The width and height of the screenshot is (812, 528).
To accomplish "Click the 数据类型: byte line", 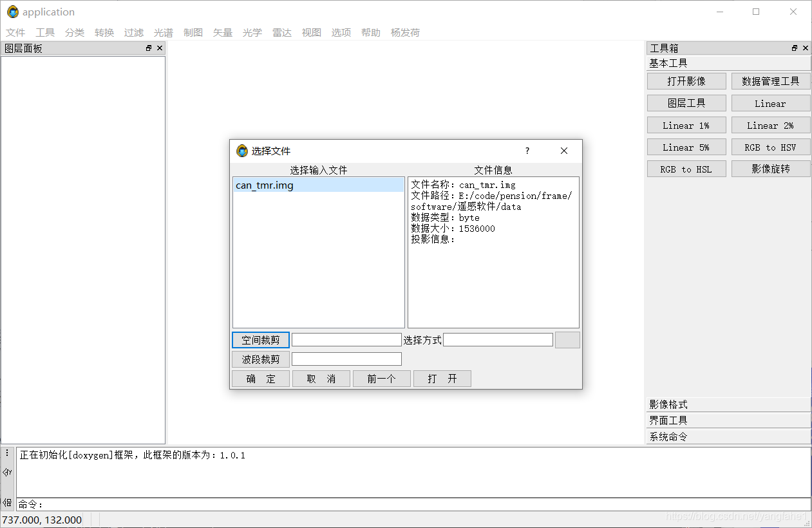I will pos(446,218).
